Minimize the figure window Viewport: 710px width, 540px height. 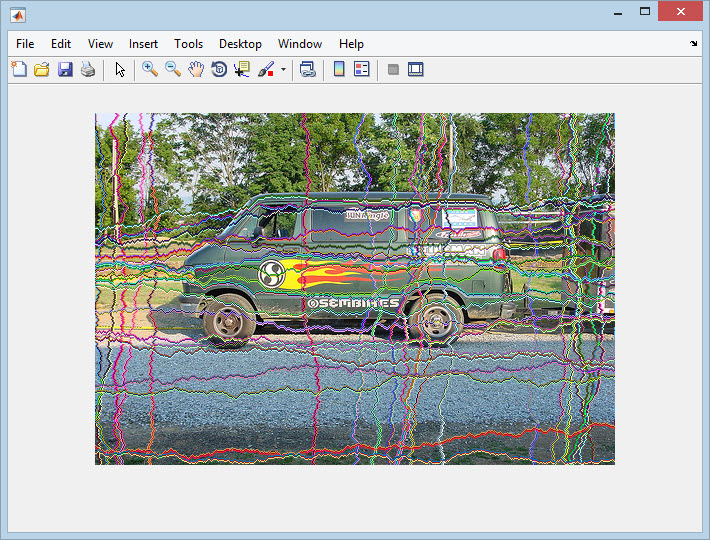click(x=618, y=12)
